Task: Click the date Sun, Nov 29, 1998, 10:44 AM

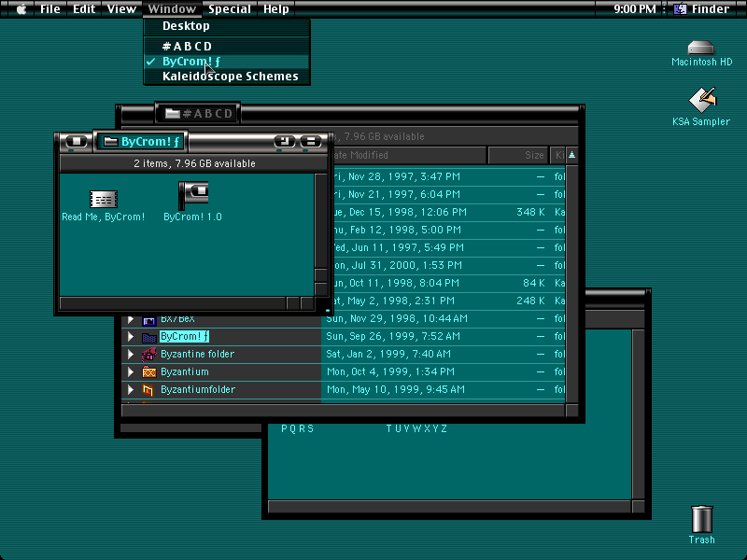Action: [397, 318]
